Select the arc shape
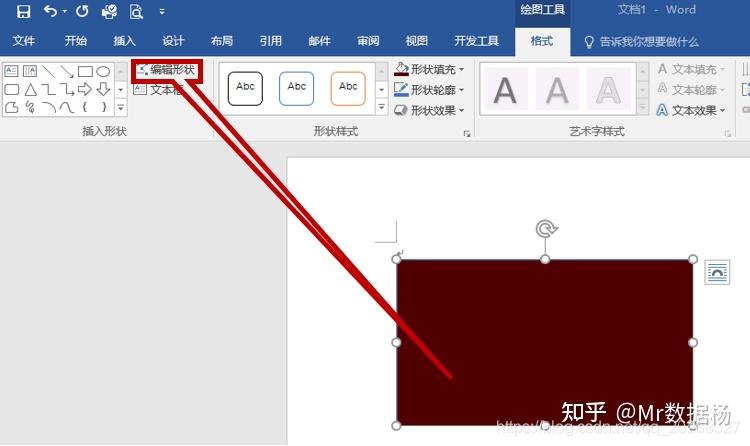The width and height of the screenshot is (750, 446). pos(48,107)
